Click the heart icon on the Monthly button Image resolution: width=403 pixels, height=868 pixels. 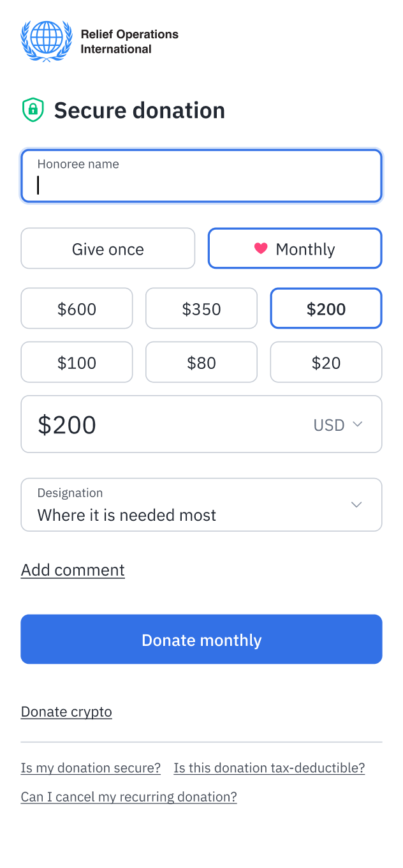[261, 249]
